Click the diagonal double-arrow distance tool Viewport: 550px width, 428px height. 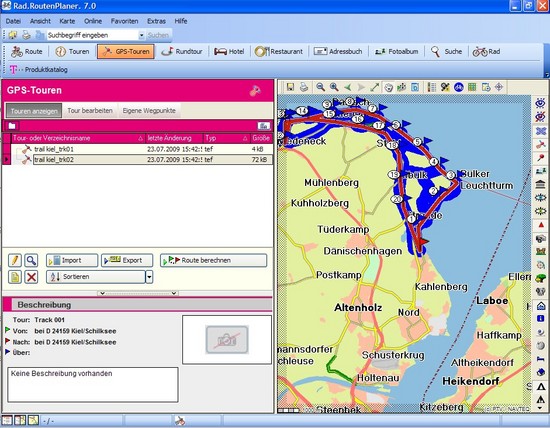pyautogui.click(x=375, y=87)
